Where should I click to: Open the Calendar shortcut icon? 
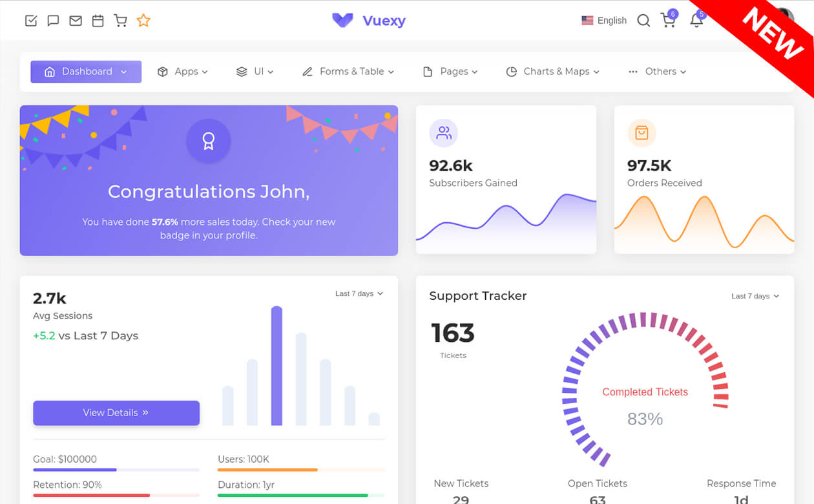pos(98,21)
